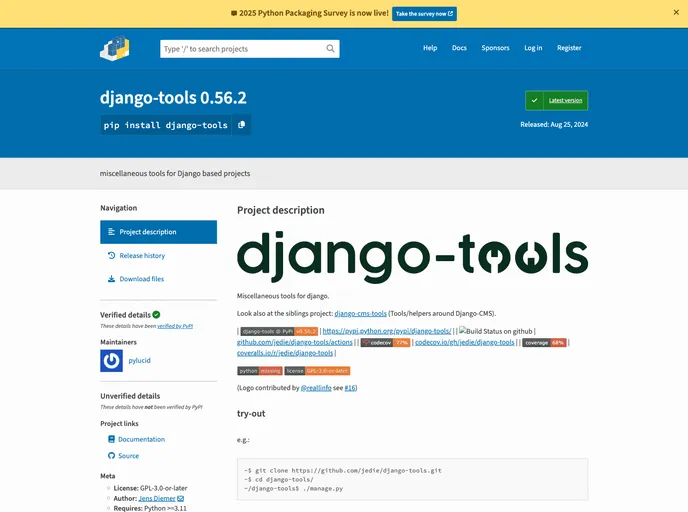Click the git clone command line
This screenshot has height=512, width=688.
coord(343,470)
